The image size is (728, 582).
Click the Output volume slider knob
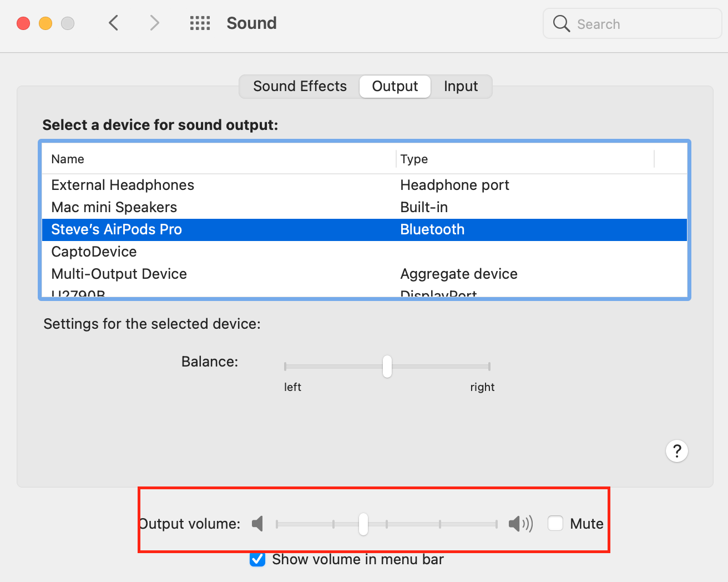click(x=363, y=524)
